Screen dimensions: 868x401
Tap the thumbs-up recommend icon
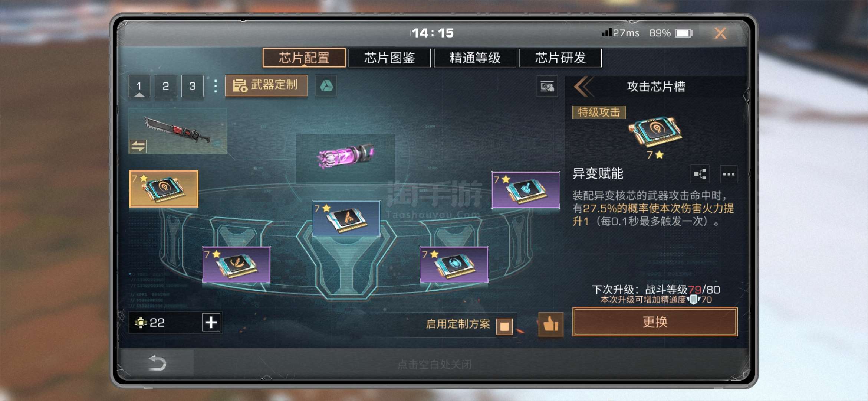tap(550, 324)
